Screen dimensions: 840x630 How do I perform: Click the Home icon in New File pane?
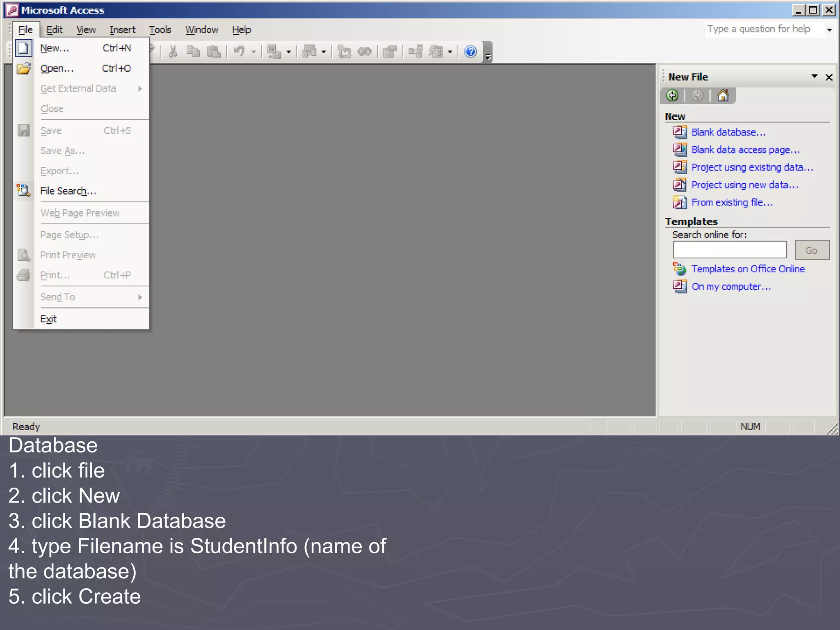(x=723, y=96)
